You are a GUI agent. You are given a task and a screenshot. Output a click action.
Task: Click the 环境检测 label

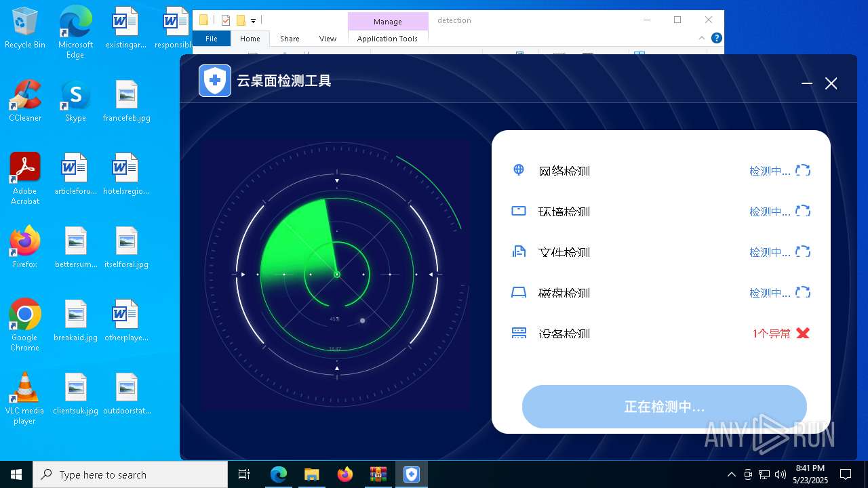pyautogui.click(x=564, y=211)
